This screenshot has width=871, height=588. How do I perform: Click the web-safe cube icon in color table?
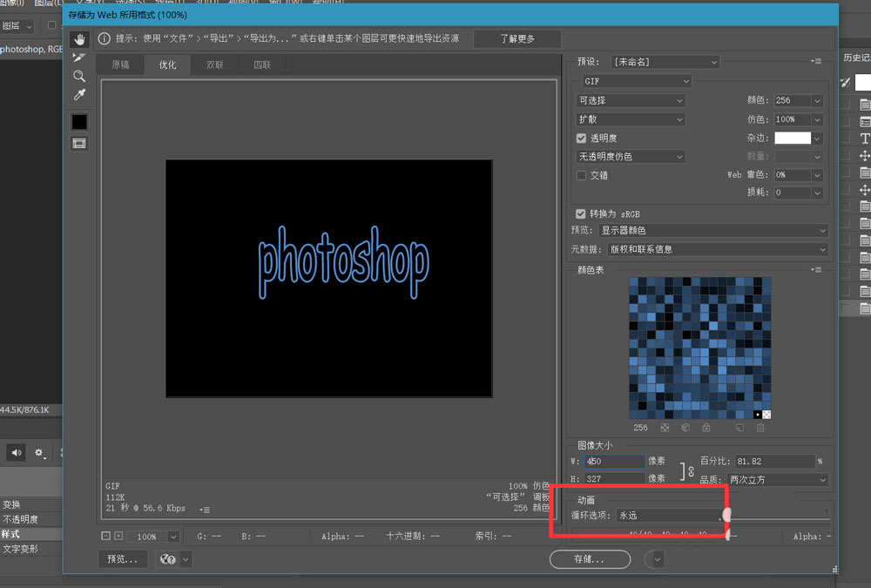tap(685, 428)
